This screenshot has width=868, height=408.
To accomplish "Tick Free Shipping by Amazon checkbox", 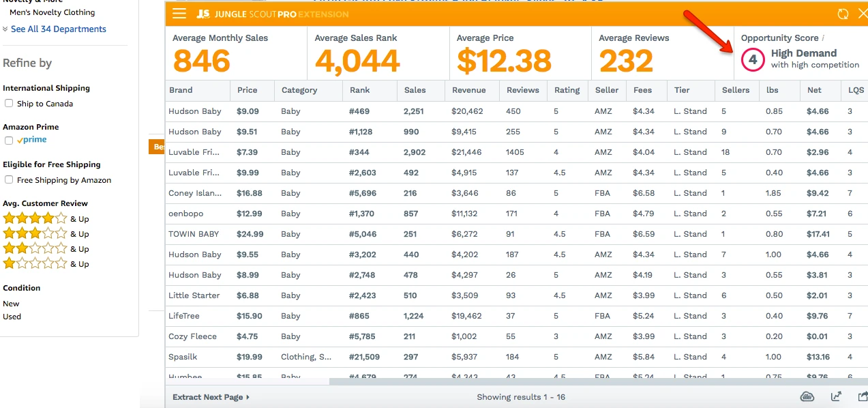I will coord(9,179).
